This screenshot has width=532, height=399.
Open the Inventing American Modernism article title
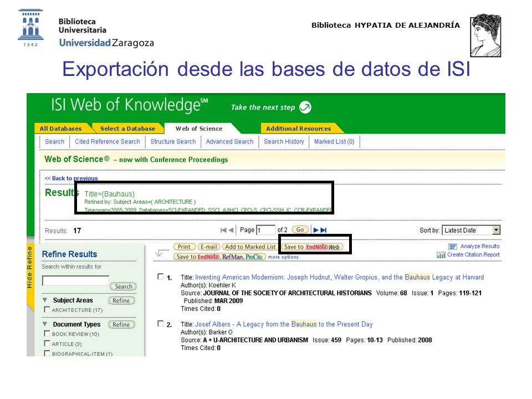point(339,277)
